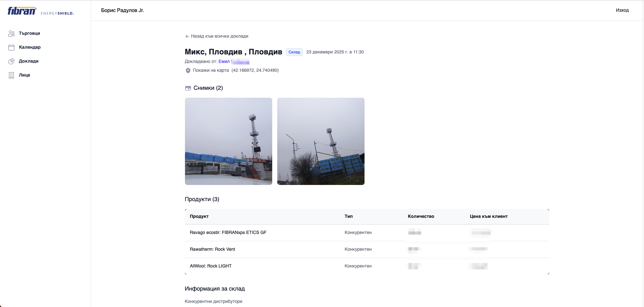644x307 pixels.
Task: Click the Лица building icon
Action: 11,75
